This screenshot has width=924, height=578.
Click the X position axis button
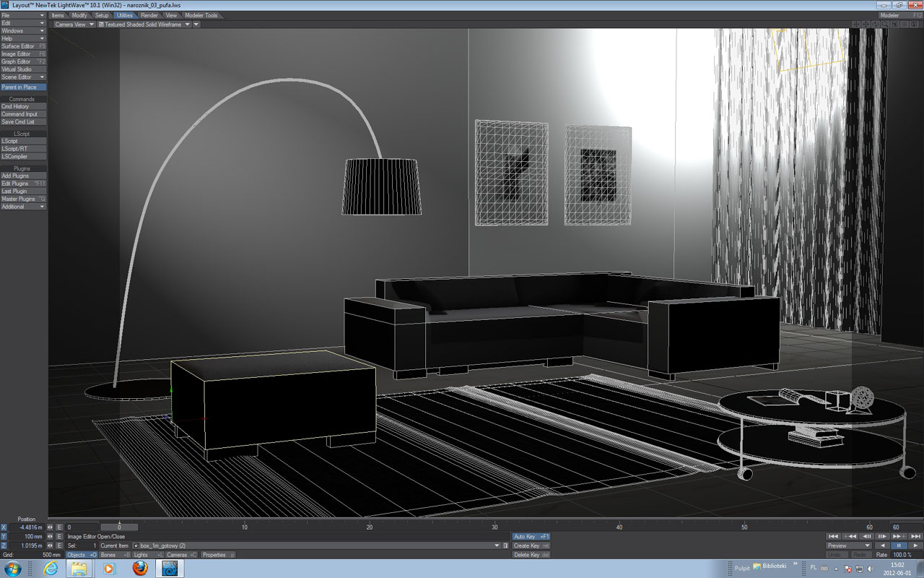tap(4, 527)
